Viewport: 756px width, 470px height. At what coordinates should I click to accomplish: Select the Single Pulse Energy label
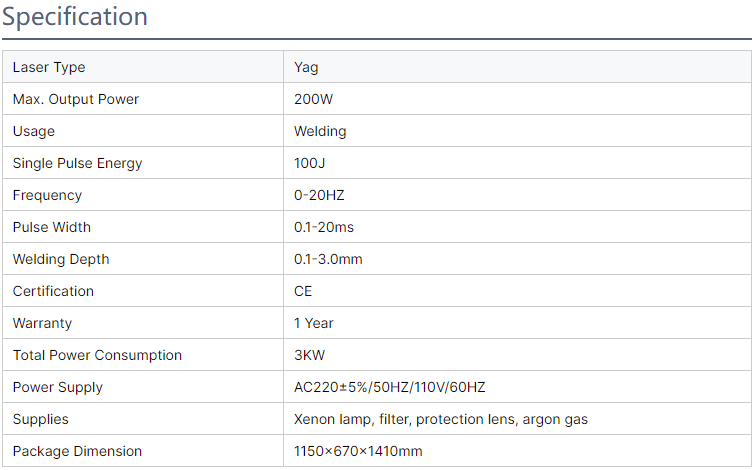pyautogui.click(x=78, y=163)
